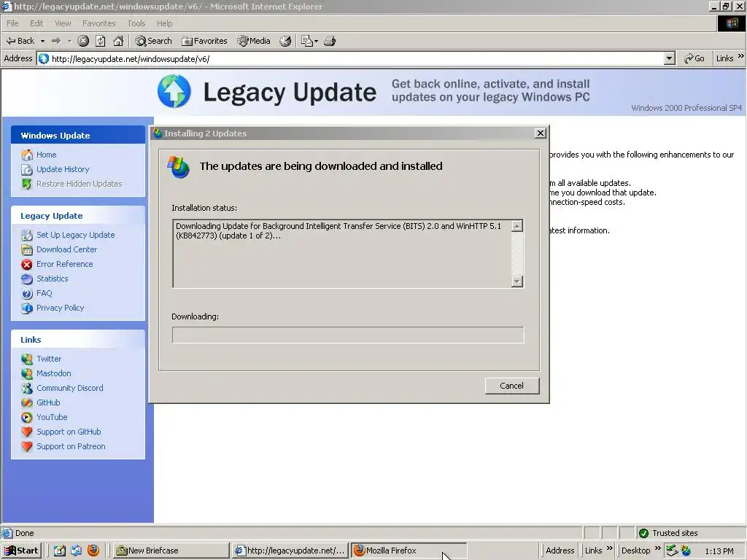Click the Back arrow toolbar button
Screen dimensions: 747x560
tap(20, 41)
